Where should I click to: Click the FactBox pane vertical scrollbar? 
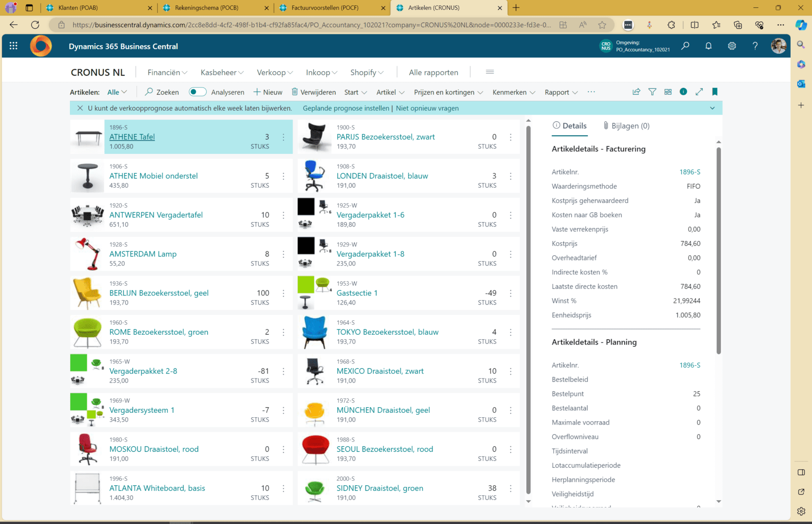pos(719,250)
